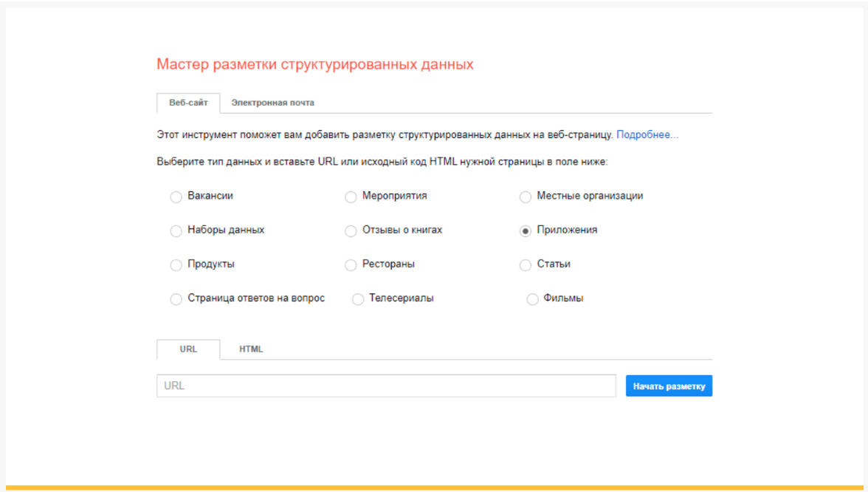Click the selected Приложения radio button

click(526, 231)
